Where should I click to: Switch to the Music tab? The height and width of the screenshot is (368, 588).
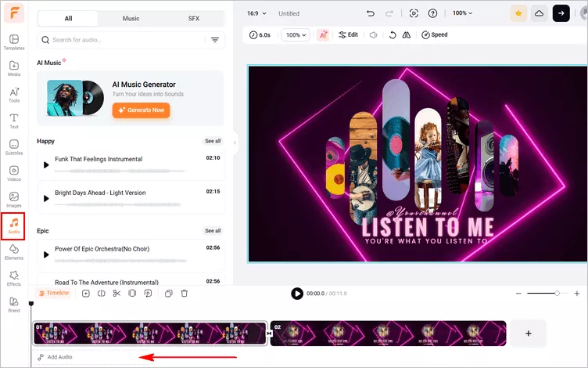pyautogui.click(x=131, y=18)
